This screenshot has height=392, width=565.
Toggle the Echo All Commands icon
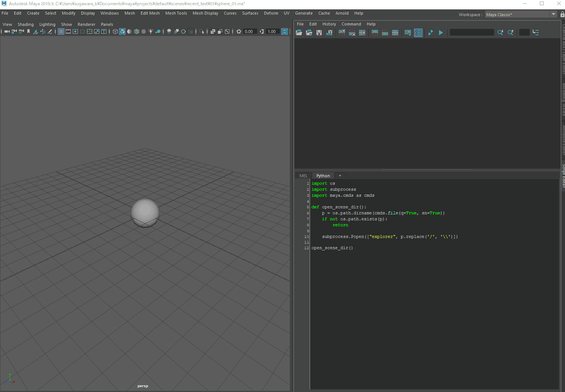click(x=408, y=33)
